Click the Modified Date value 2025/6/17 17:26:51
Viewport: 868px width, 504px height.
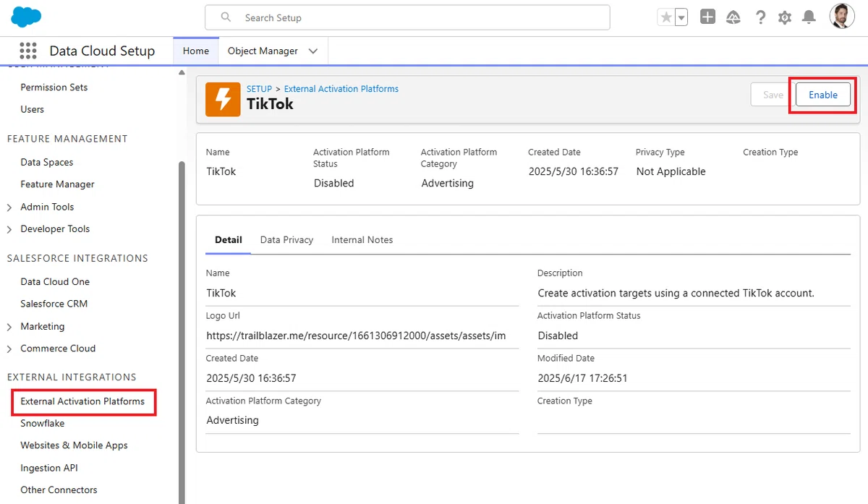(x=582, y=378)
